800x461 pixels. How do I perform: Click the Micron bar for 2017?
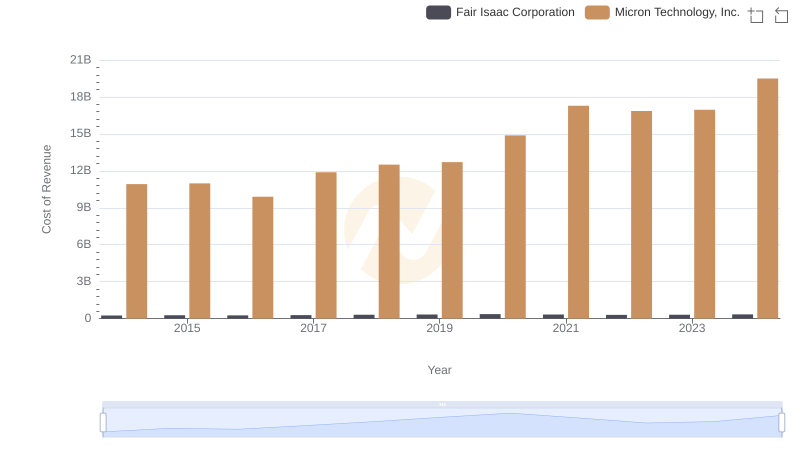pos(326,245)
